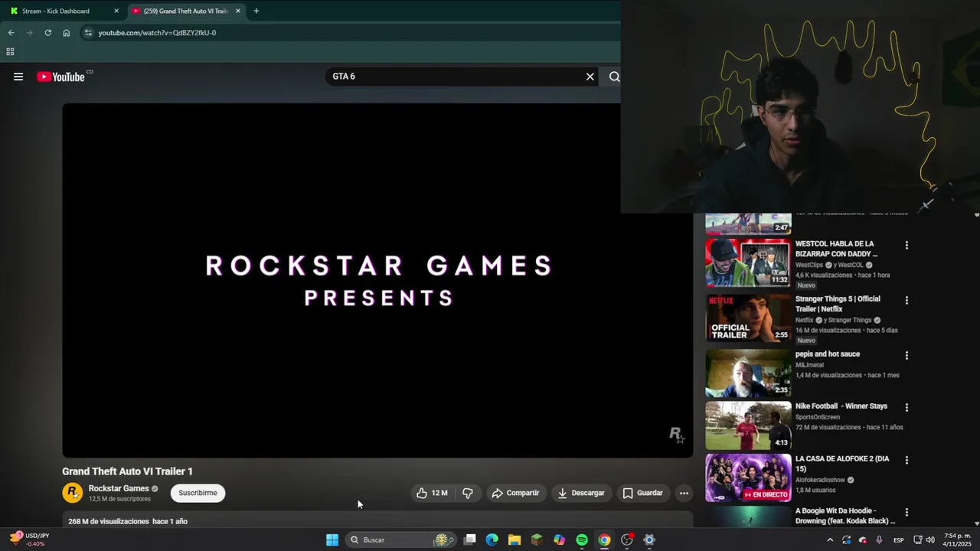Open the YouTube hamburger guide menu
Screen dimensions: 980x551
pyautogui.click(x=18, y=77)
